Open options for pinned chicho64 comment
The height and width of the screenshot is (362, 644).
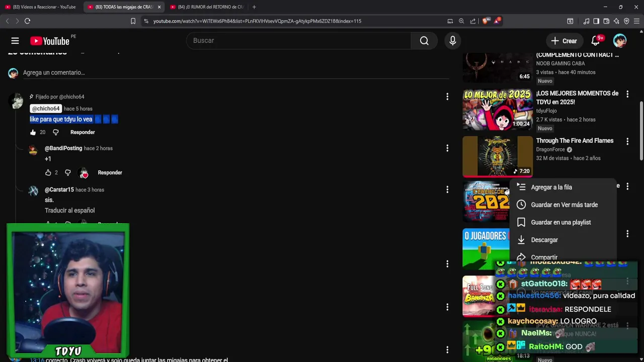[447, 97]
